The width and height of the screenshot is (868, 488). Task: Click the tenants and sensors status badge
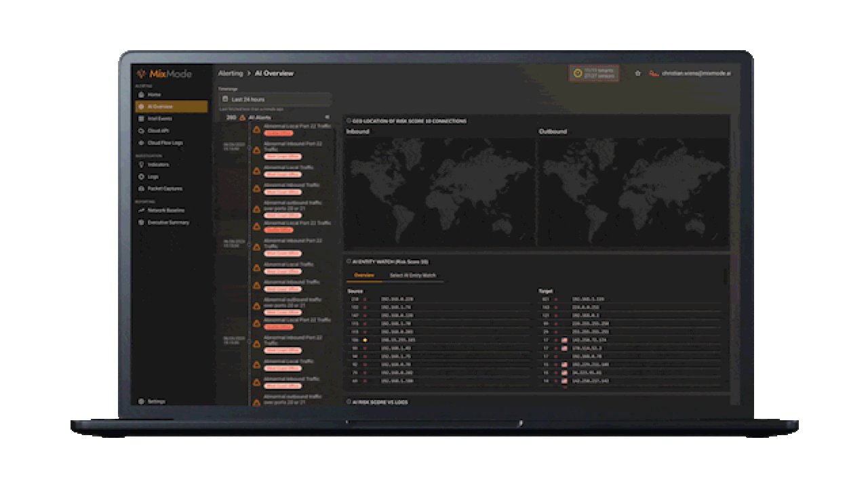(x=594, y=73)
